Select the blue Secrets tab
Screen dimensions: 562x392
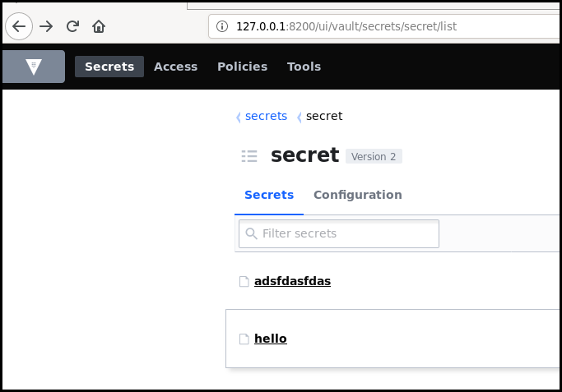269,195
